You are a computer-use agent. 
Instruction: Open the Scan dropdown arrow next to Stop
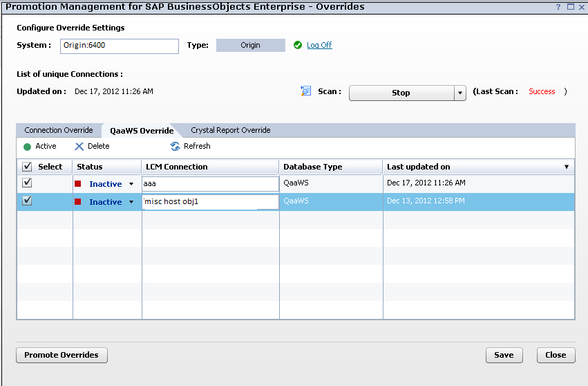pyautogui.click(x=460, y=93)
